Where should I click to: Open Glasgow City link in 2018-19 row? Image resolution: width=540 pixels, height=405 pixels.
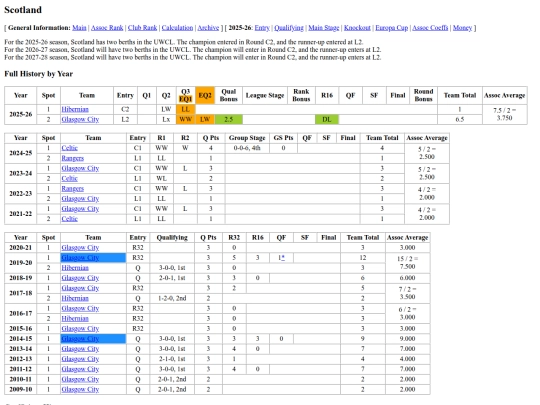coord(80,278)
